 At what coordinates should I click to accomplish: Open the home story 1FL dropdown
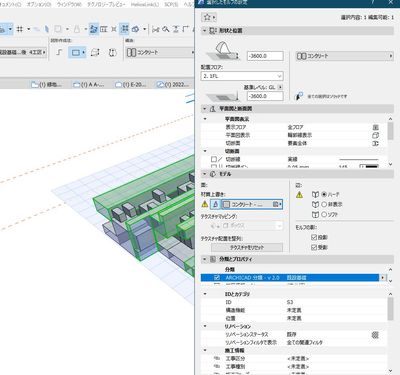242,76
